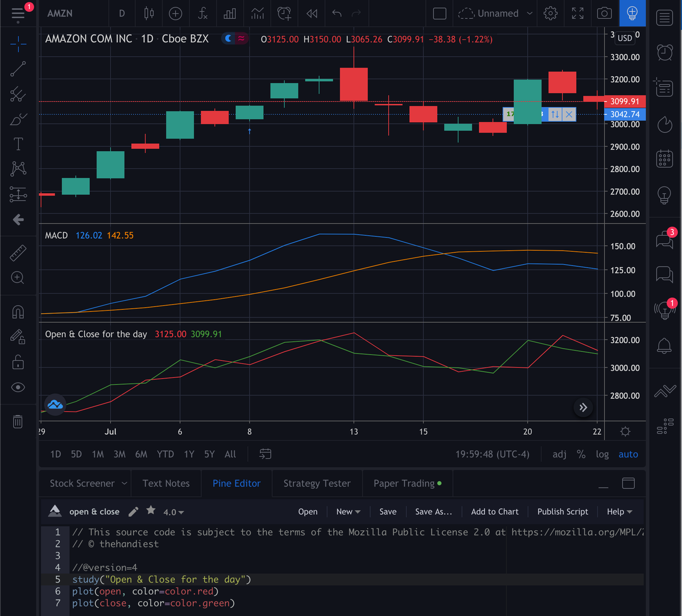Undo the last chart action

(x=336, y=13)
